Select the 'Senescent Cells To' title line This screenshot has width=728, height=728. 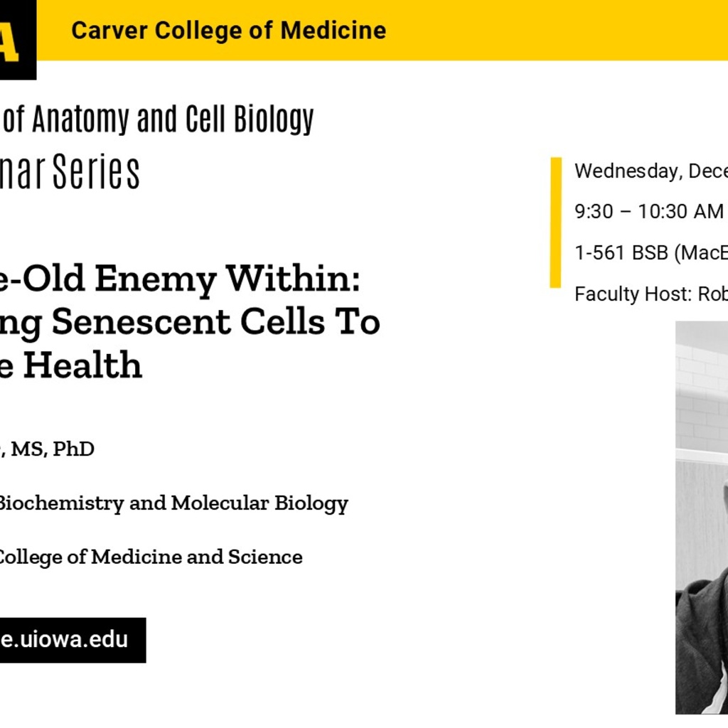coord(190,322)
